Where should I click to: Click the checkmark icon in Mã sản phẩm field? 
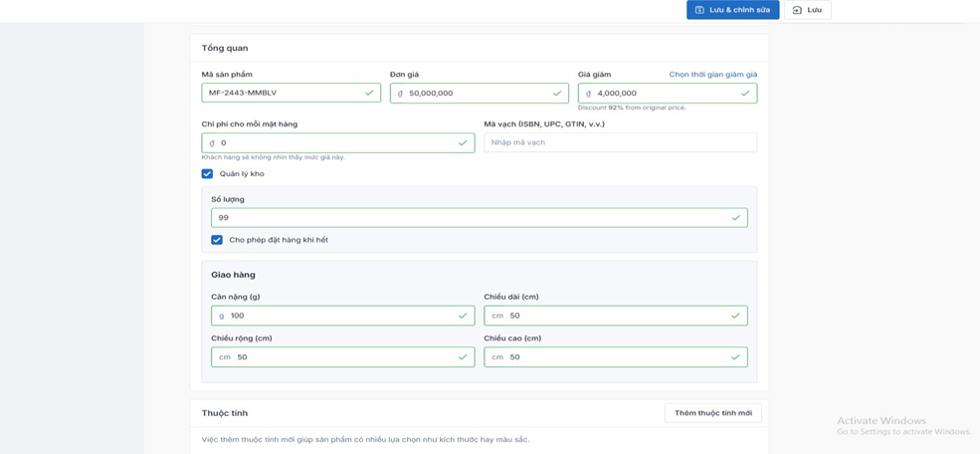[x=369, y=93]
